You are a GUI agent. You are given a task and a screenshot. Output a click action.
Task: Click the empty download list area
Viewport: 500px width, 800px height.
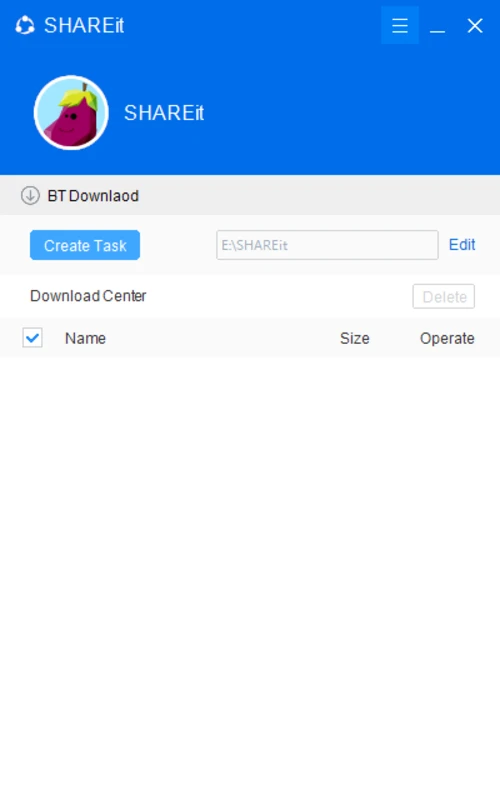click(250, 577)
